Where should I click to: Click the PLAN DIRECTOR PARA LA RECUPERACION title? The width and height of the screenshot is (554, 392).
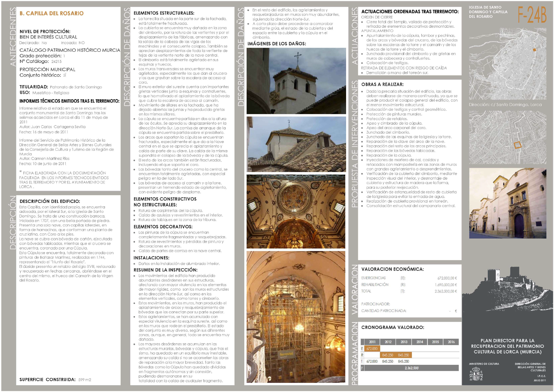pyautogui.click(x=508, y=346)
